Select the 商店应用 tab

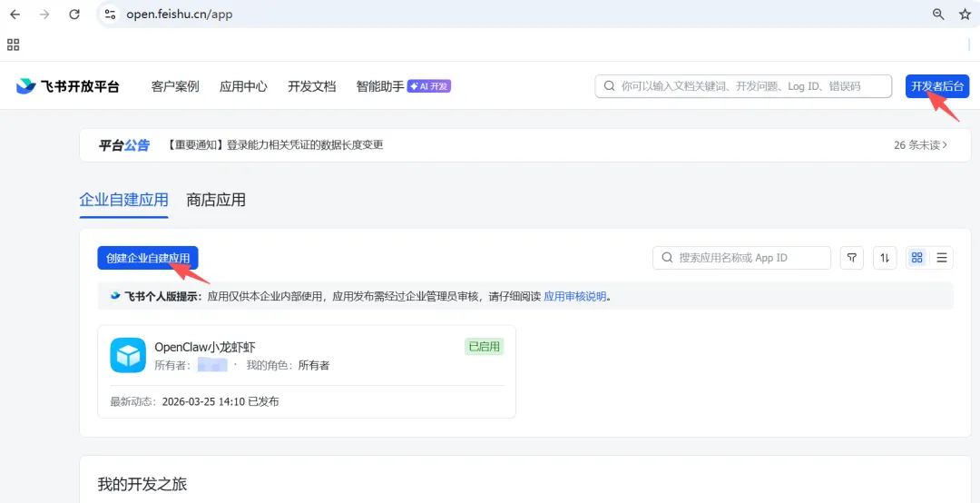pyautogui.click(x=216, y=200)
